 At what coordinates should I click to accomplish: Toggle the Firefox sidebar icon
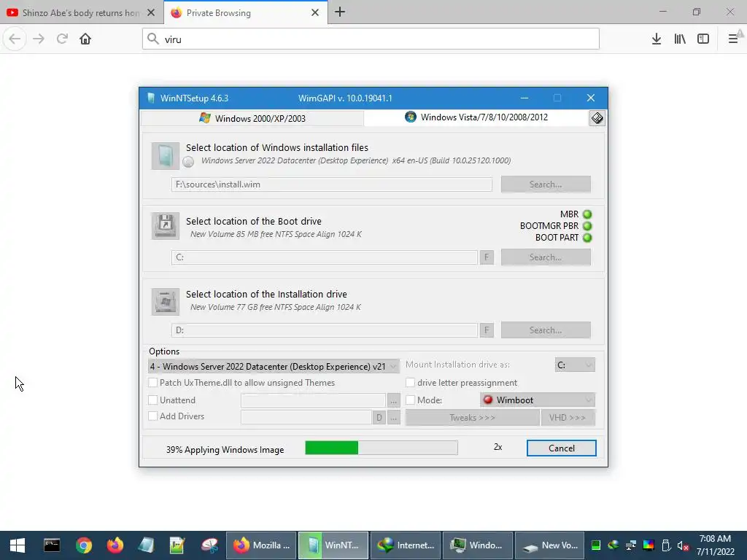coord(703,39)
